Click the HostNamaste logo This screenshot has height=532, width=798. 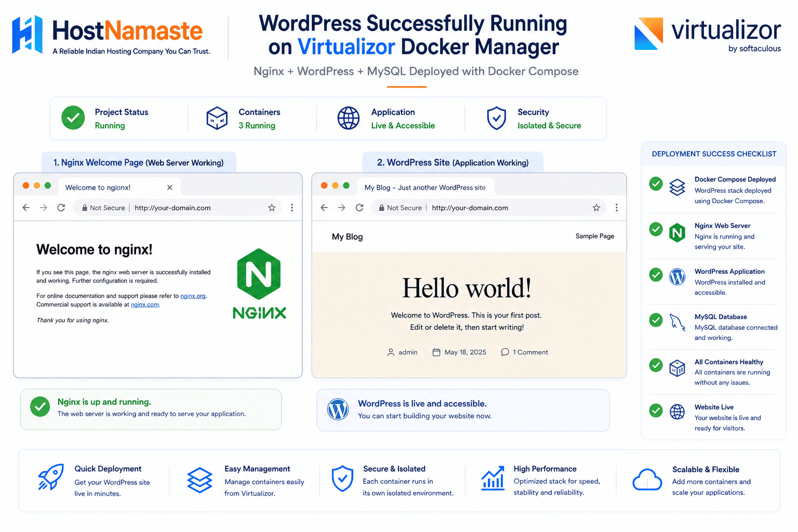[x=111, y=35]
